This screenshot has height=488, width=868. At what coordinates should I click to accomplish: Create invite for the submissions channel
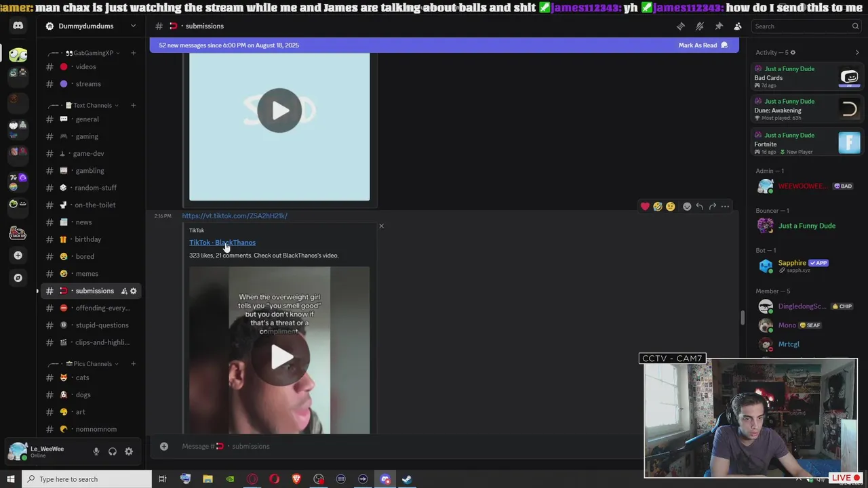click(124, 291)
